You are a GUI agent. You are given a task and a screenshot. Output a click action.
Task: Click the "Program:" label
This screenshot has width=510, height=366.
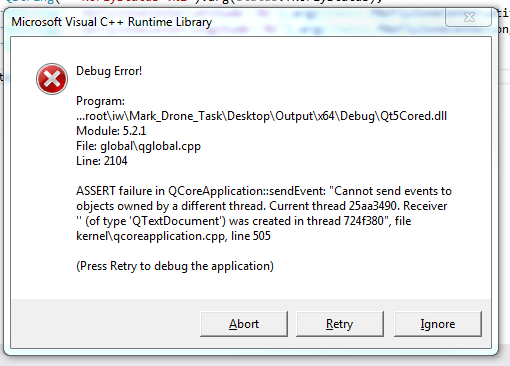pyautogui.click(x=100, y=101)
